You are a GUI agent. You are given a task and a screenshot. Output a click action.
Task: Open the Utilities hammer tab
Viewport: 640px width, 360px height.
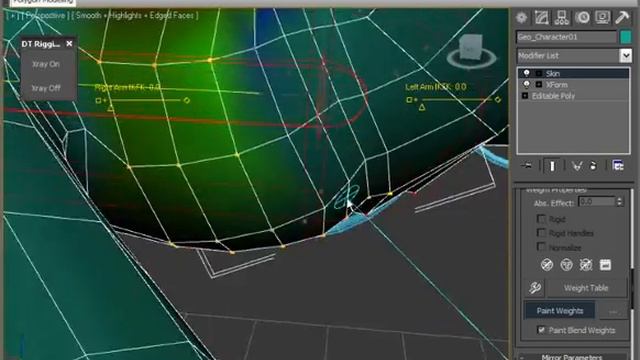(x=622, y=18)
